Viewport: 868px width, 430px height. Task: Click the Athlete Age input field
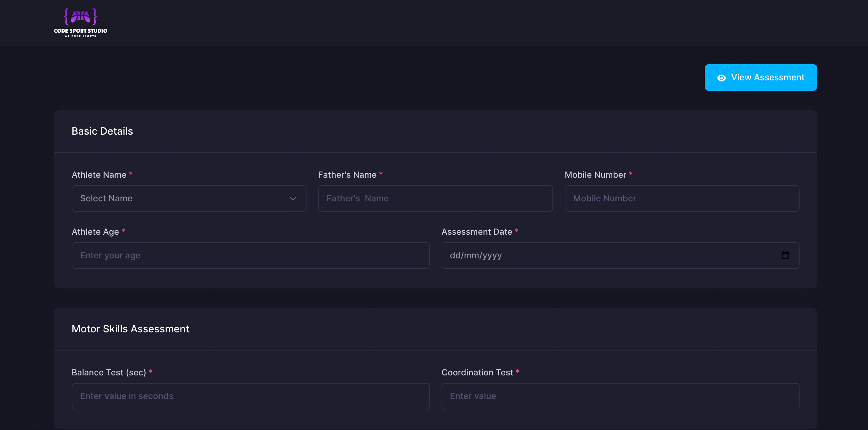pos(250,255)
